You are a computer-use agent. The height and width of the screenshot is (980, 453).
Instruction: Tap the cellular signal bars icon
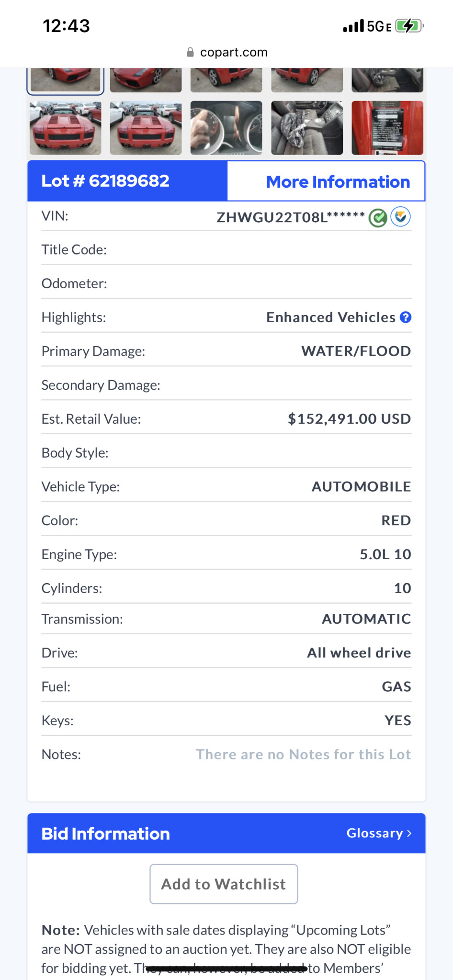(353, 26)
